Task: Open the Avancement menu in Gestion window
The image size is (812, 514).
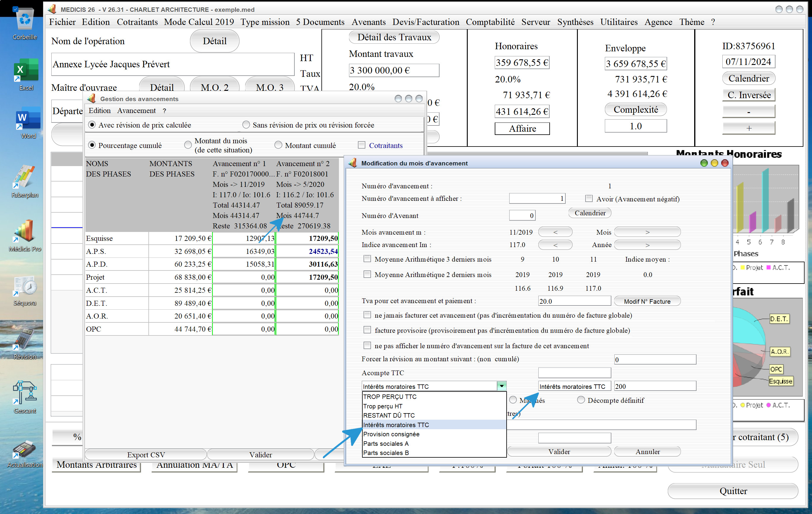Action: click(136, 111)
